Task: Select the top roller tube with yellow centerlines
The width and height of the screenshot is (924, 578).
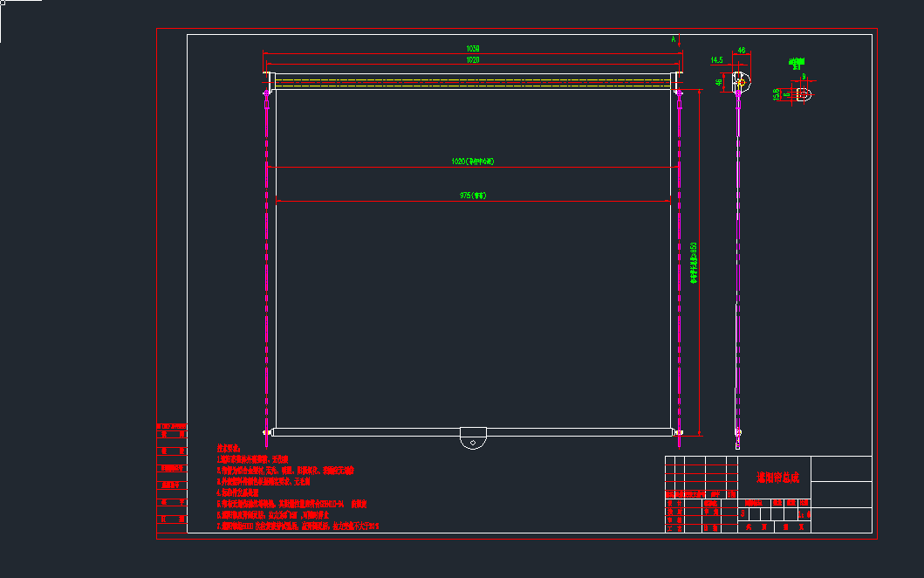Action: pos(473,81)
